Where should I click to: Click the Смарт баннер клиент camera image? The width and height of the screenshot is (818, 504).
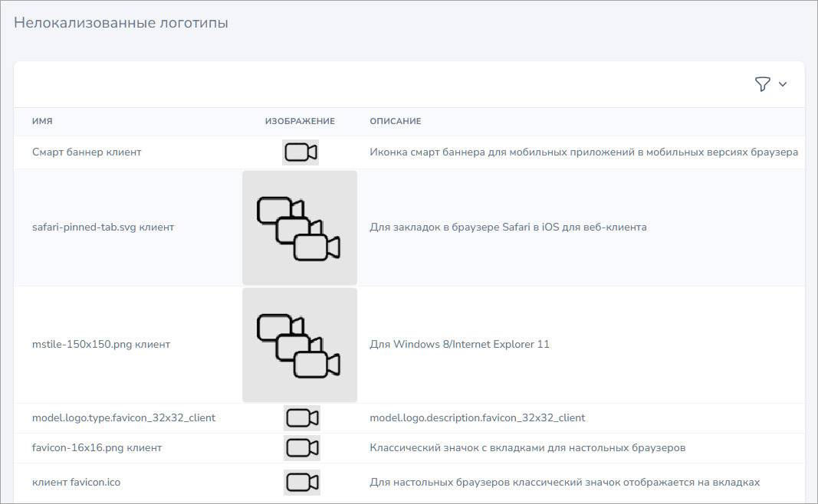tap(301, 152)
